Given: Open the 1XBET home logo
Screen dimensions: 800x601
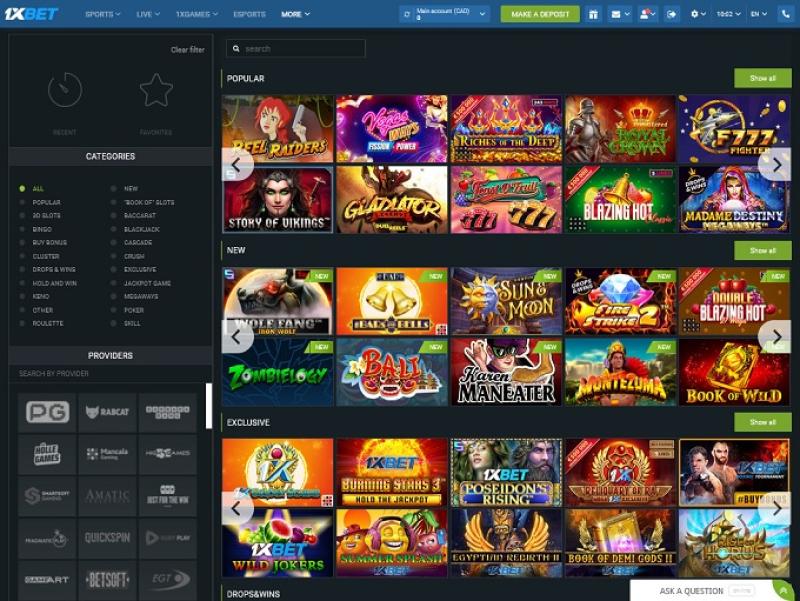Looking at the screenshot, I should (x=31, y=14).
